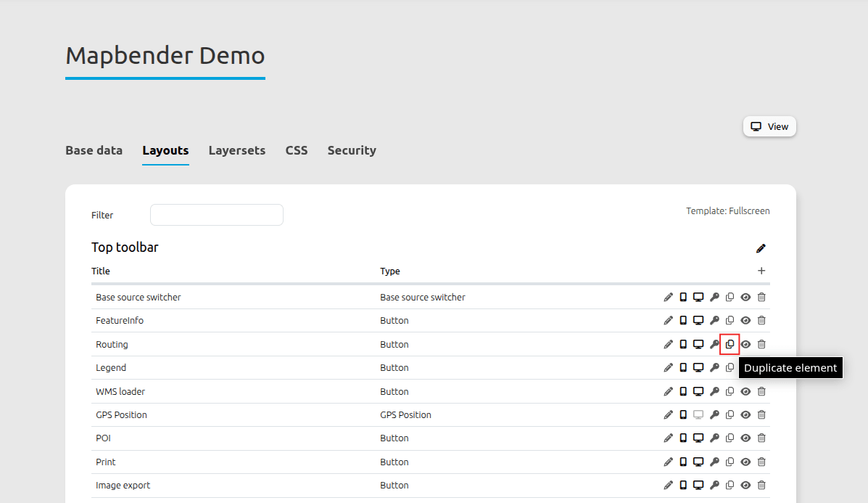Viewport: 868px width, 503px height.
Task: Toggle visibility of WMS loader
Action: click(x=745, y=392)
